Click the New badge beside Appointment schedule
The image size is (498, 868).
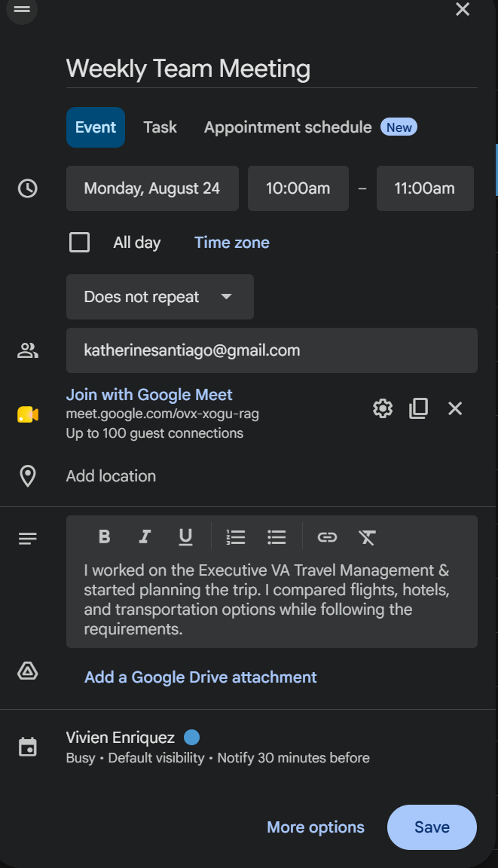tap(399, 127)
